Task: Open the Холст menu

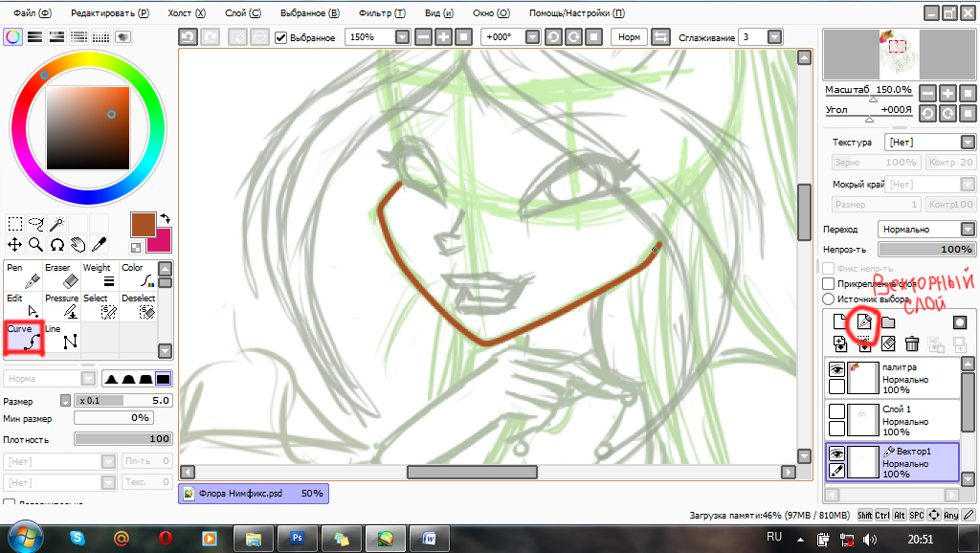Action: (187, 13)
